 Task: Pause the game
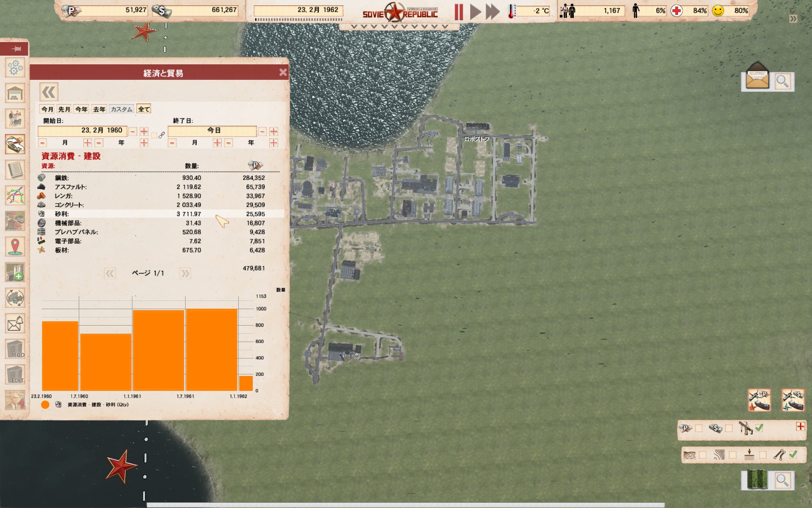tap(459, 12)
